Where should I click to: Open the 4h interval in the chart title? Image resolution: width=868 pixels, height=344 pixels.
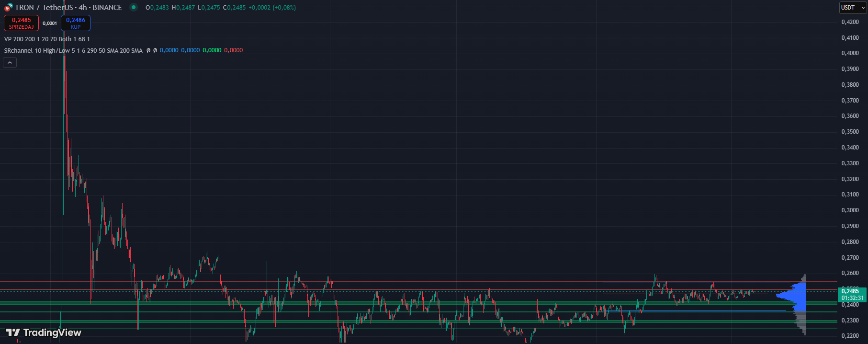(x=82, y=8)
